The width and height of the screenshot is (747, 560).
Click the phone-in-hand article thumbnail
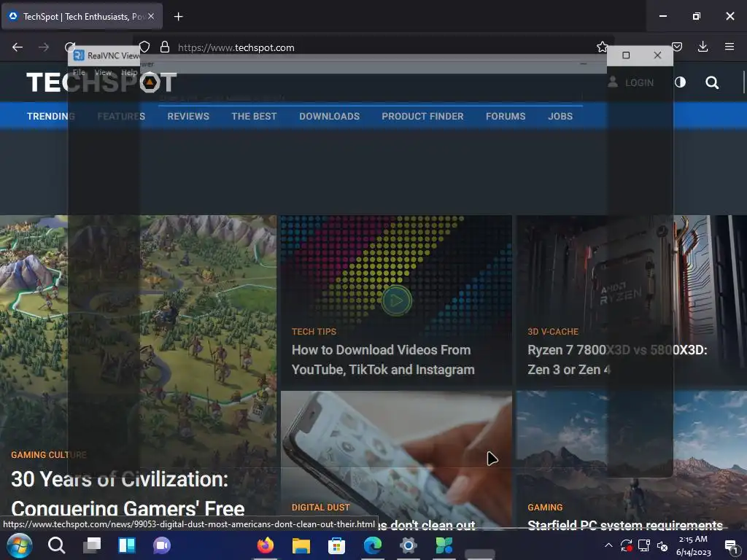tap(396, 446)
